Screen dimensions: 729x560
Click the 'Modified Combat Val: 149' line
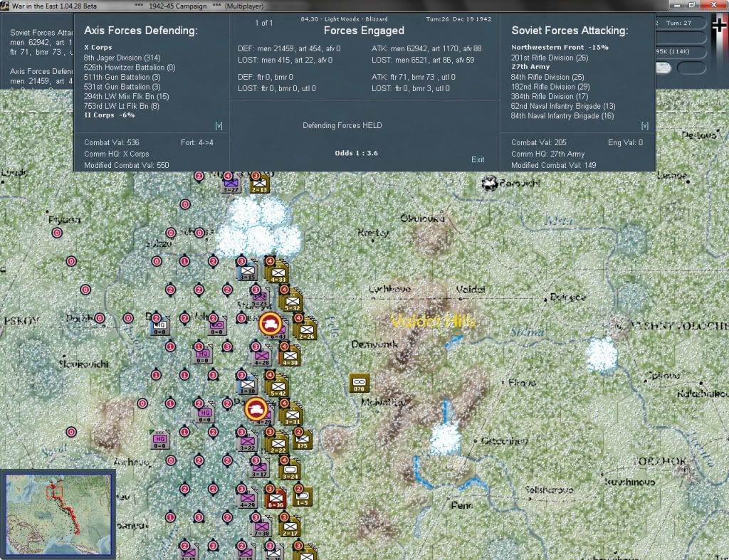[x=554, y=166]
